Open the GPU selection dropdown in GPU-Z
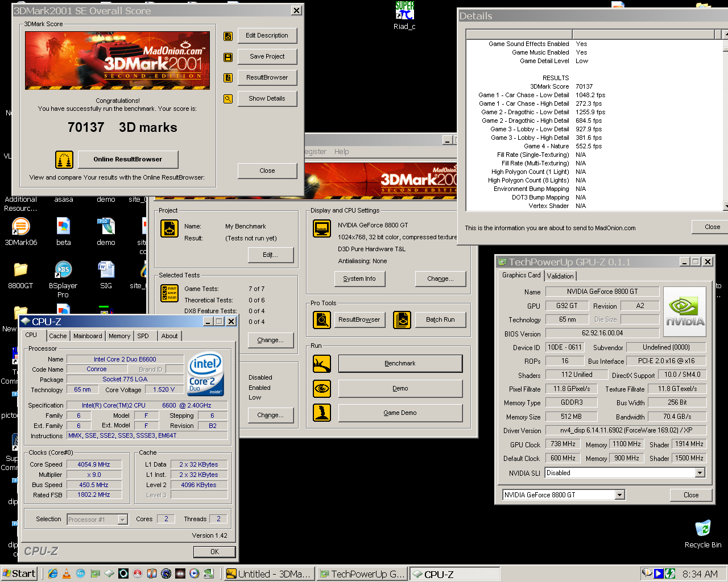Image resolution: width=728 pixels, height=582 pixels. point(620,495)
